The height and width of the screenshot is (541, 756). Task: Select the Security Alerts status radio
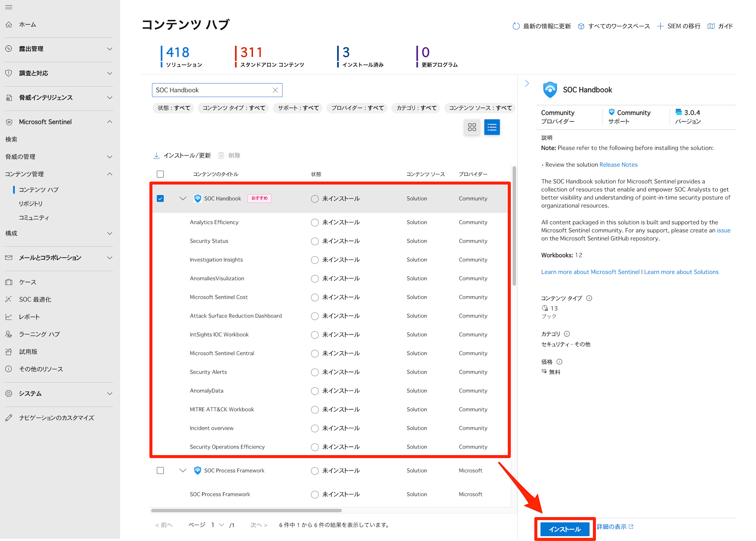coord(314,372)
